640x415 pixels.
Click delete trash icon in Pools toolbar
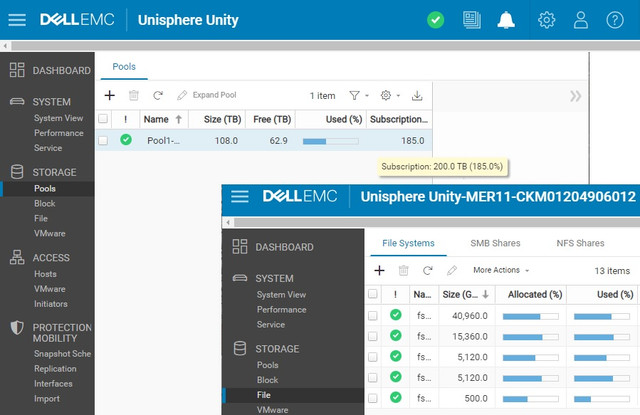tap(134, 95)
